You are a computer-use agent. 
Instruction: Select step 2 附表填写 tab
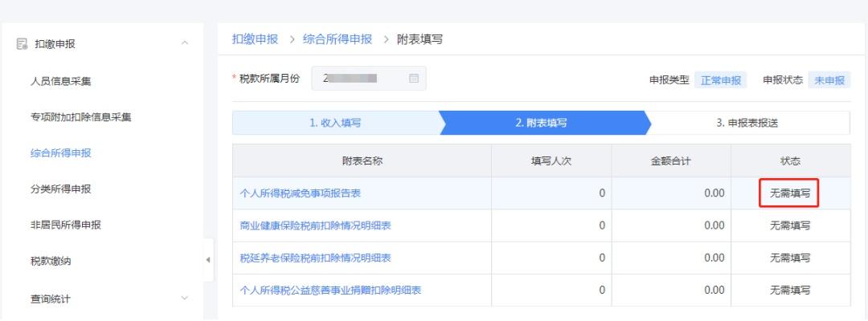541,123
